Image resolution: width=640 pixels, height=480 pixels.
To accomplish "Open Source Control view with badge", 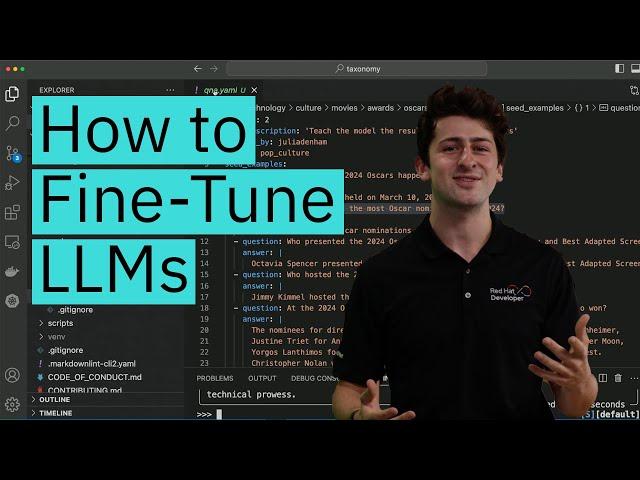I will 13,153.
